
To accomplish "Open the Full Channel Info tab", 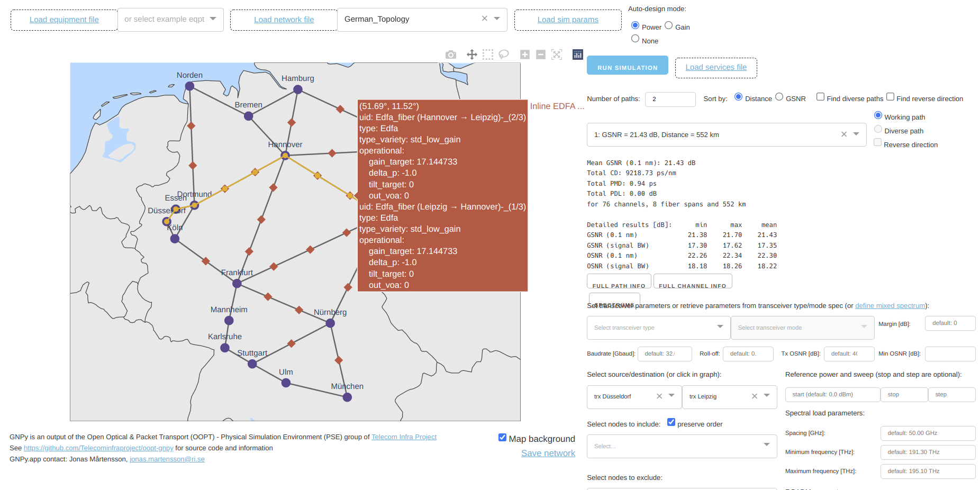I will (692, 283).
